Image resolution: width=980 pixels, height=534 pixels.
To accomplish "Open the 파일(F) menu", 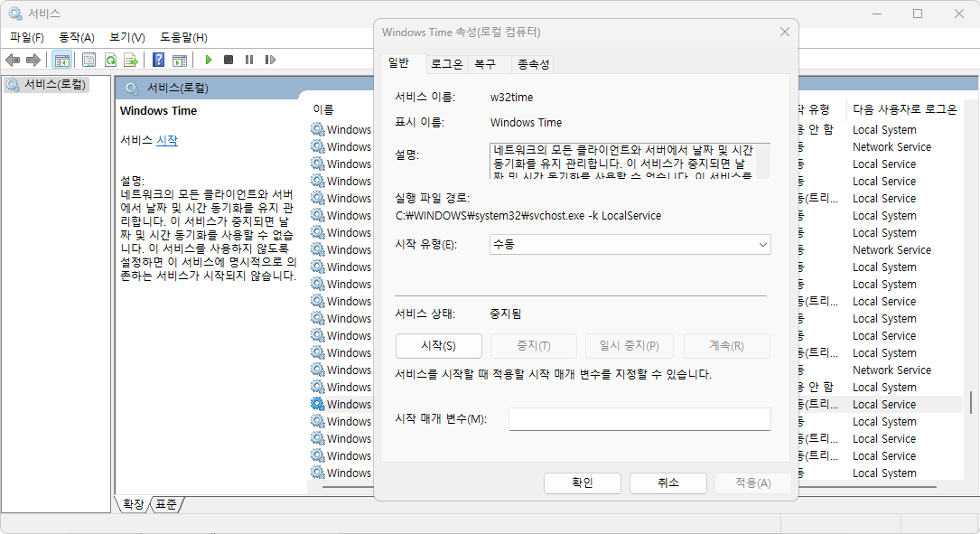I will pyautogui.click(x=27, y=38).
